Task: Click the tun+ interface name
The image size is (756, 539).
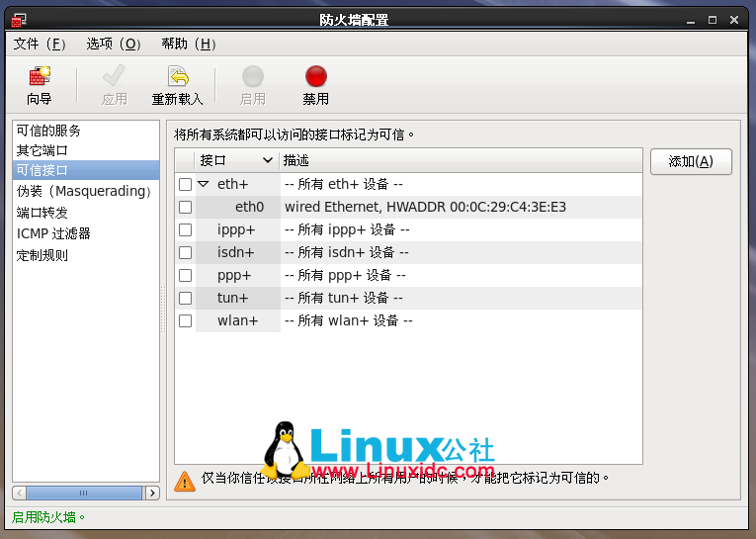Action: [x=233, y=298]
